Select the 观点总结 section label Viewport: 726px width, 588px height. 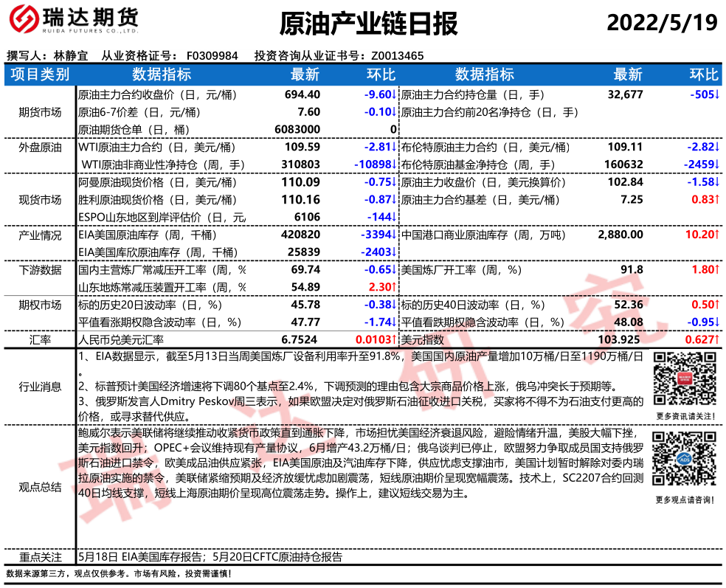[x=40, y=487]
